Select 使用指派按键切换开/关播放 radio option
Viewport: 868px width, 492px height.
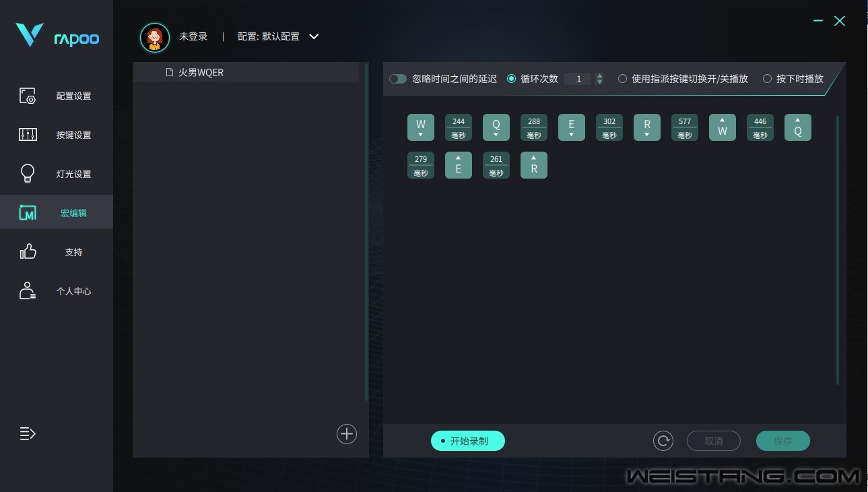[622, 79]
